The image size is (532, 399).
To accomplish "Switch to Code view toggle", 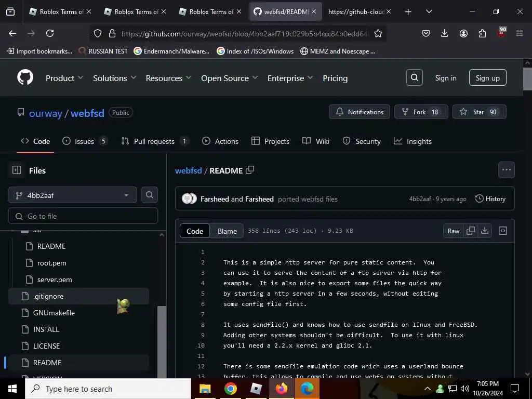I will click(x=195, y=231).
